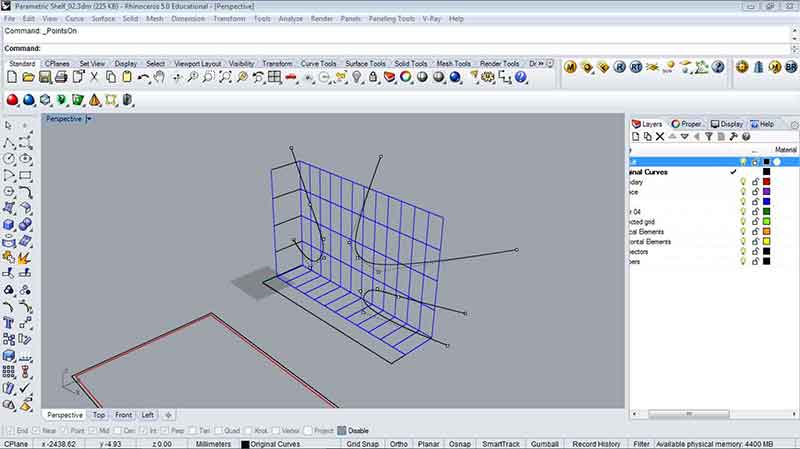Viewport: 800px width, 449px height.
Task: Open the Surface menu
Action: (103, 19)
